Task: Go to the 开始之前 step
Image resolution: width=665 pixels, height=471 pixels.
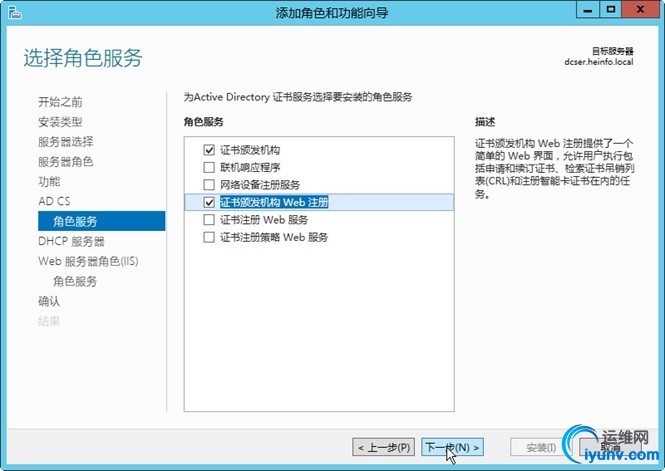Action: point(60,102)
